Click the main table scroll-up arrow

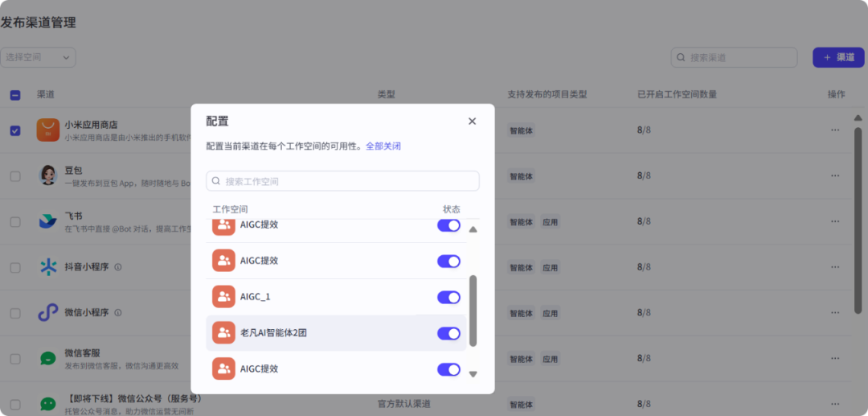pos(858,118)
